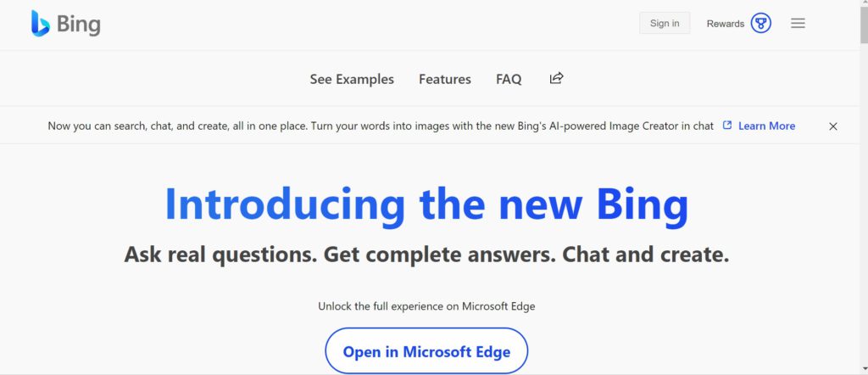Follow the Learn More link
This screenshot has width=868, height=375.
[x=766, y=126]
